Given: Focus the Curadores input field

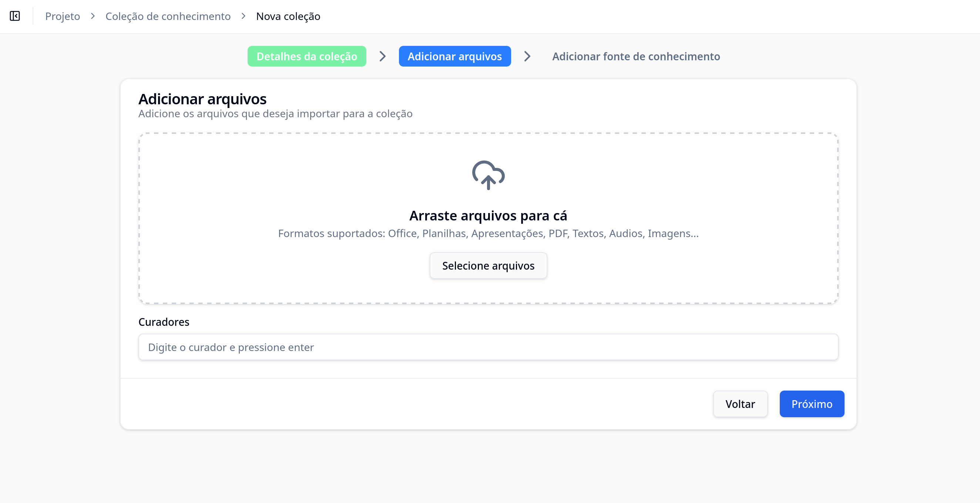Looking at the screenshot, I should pos(488,347).
